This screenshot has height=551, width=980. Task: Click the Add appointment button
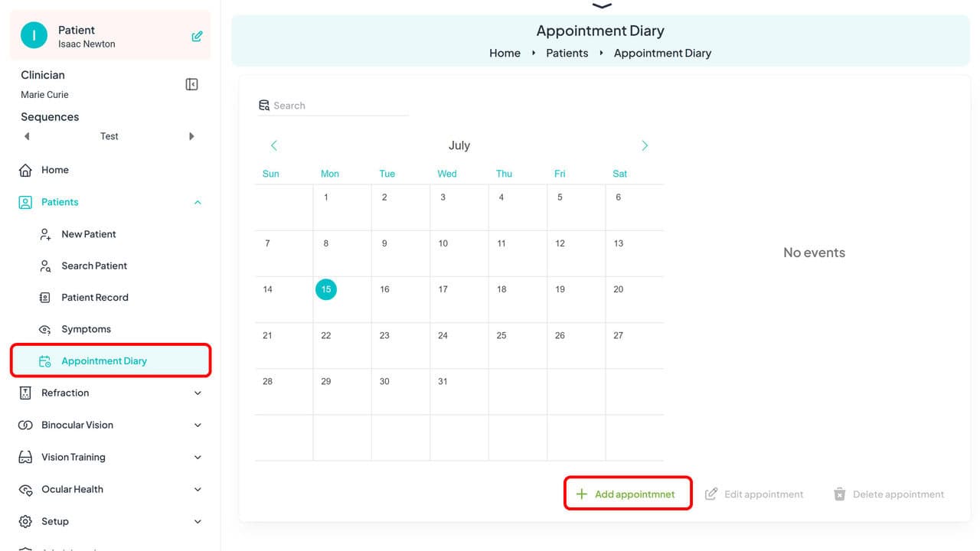(627, 494)
